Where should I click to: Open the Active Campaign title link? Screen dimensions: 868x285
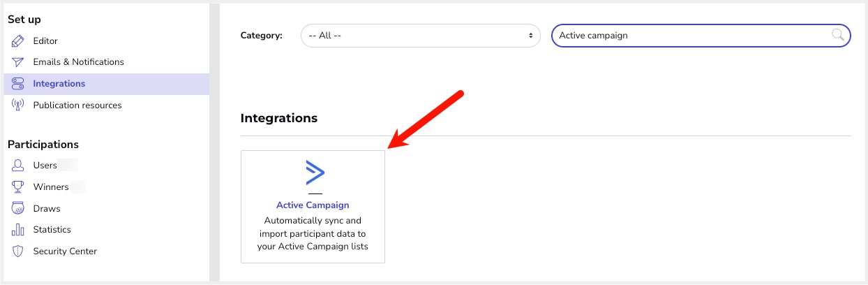pos(313,205)
